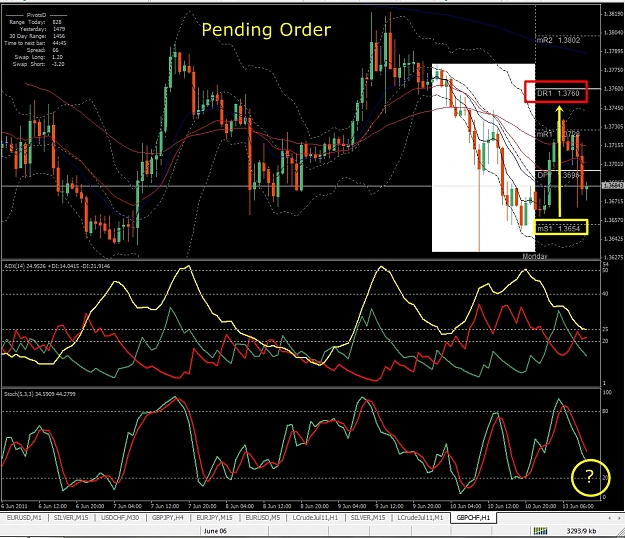Click the active GBPCHF,H1 chart tab
Screen dimensions: 625x538
tap(473, 518)
